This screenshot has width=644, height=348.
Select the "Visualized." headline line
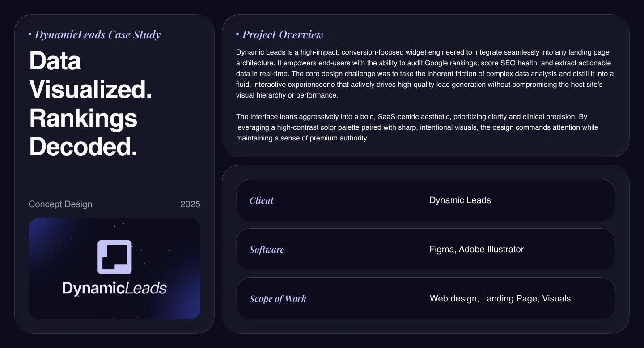tap(91, 89)
